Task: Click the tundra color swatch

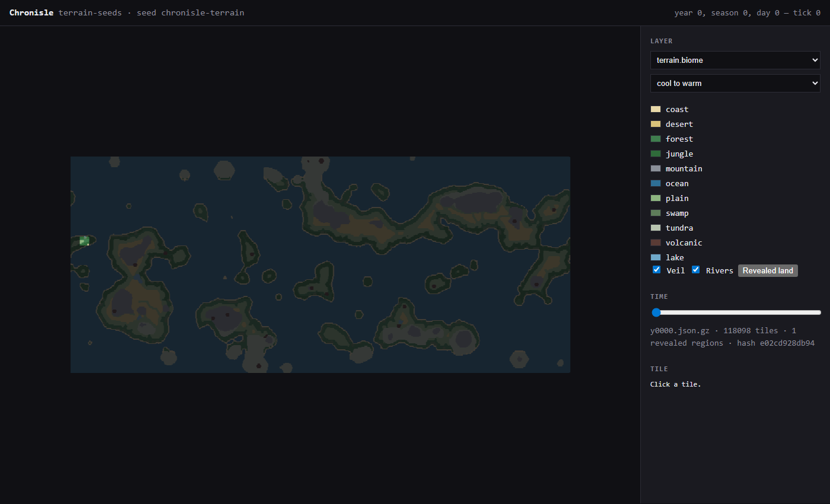Action: [x=656, y=228]
